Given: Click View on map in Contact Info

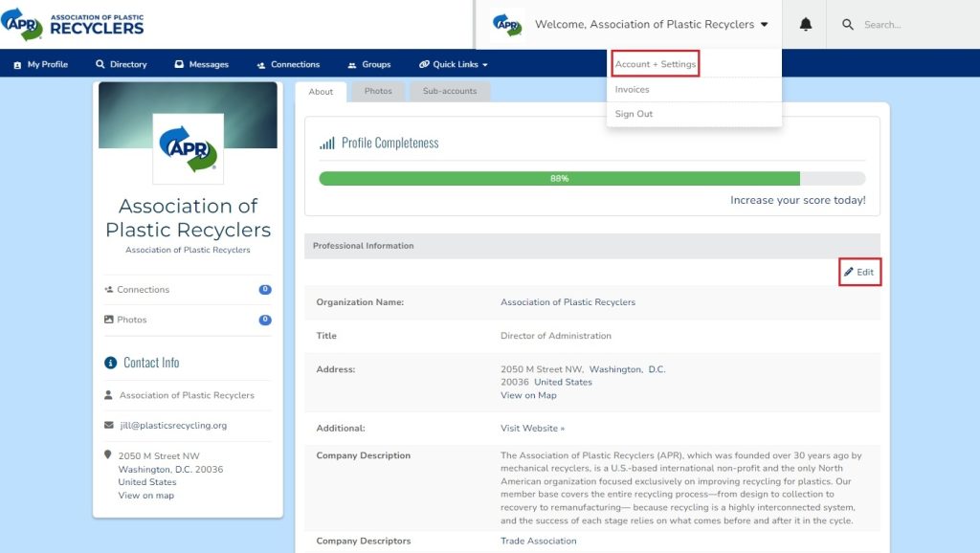Looking at the screenshot, I should [146, 495].
